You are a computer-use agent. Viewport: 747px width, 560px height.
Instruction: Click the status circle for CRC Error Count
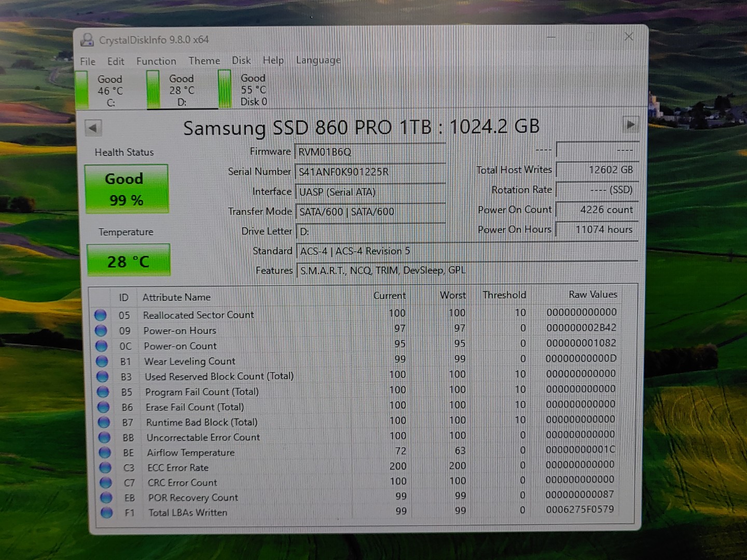[x=106, y=482]
